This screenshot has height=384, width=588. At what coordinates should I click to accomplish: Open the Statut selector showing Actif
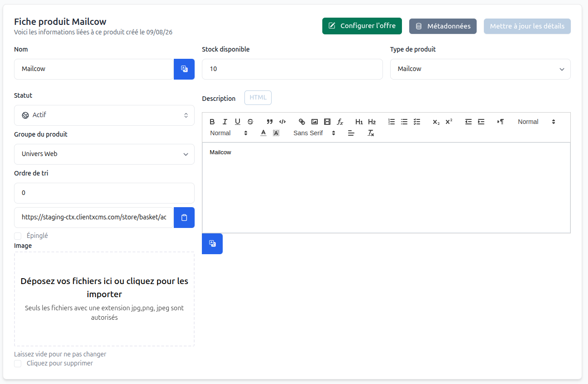[x=104, y=115]
